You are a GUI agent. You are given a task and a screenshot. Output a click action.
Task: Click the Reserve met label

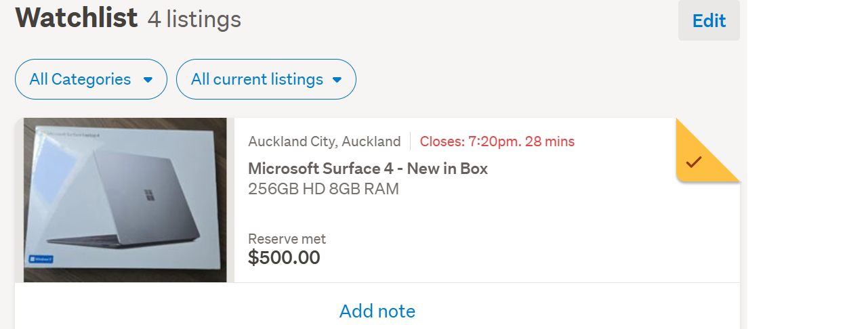[287, 239]
